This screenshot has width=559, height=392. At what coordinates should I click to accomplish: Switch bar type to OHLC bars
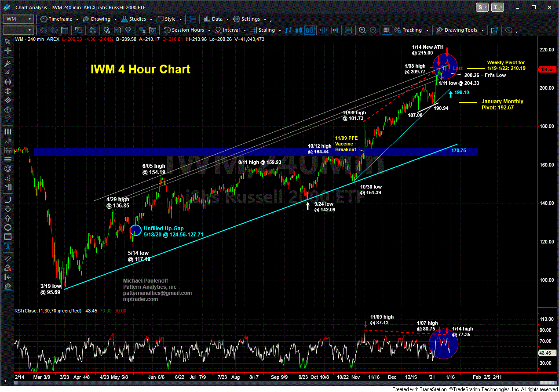tap(288, 30)
